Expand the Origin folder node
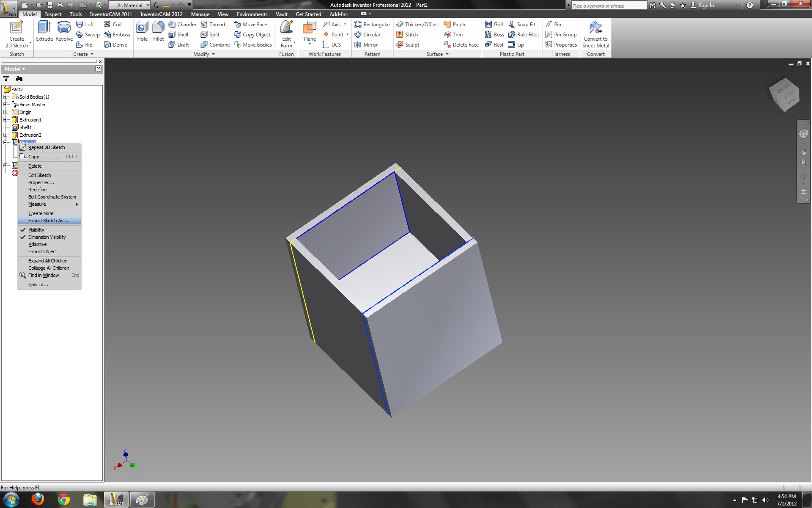This screenshot has width=812, height=508. pyautogui.click(x=5, y=112)
